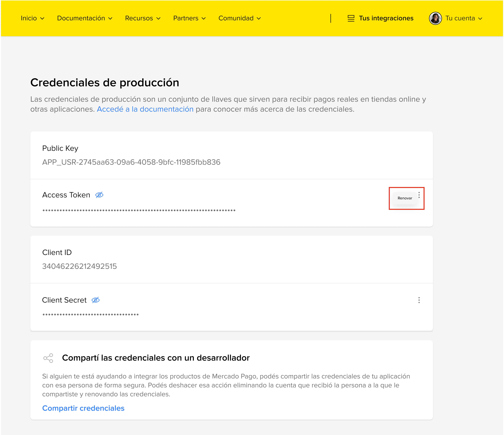Click the Client ID label
The width and height of the screenshot is (504, 435).
57,252
